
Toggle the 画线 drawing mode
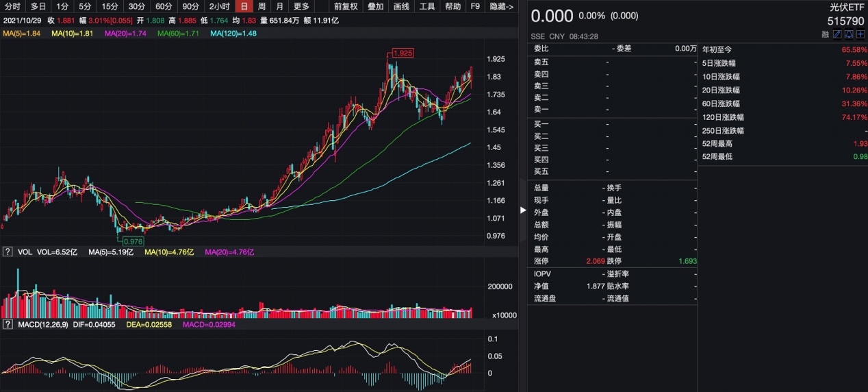[x=401, y=6]
